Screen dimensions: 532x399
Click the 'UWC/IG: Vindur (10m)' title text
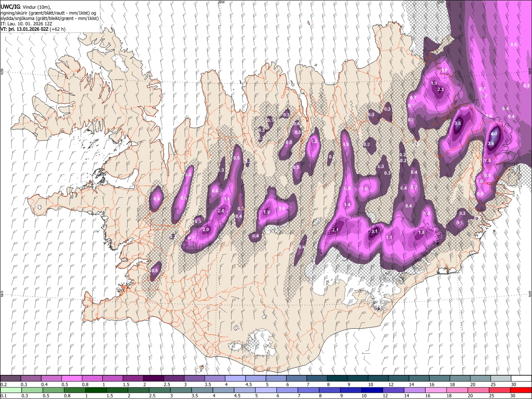tap(26, 7)
